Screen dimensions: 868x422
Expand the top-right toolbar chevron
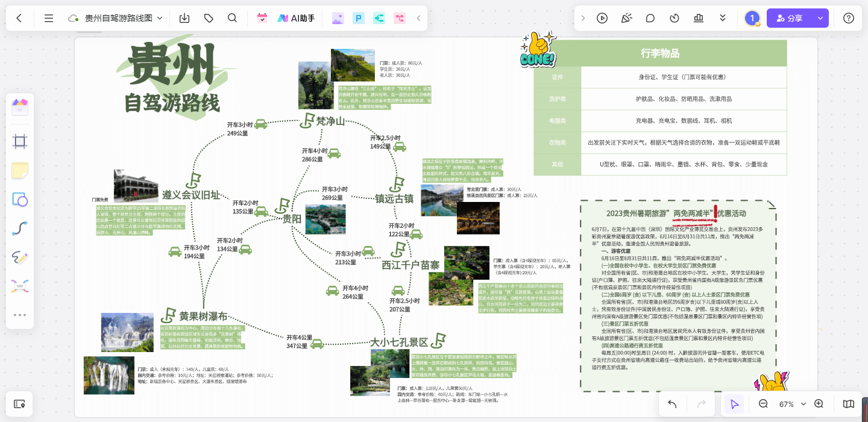point(583,18)
